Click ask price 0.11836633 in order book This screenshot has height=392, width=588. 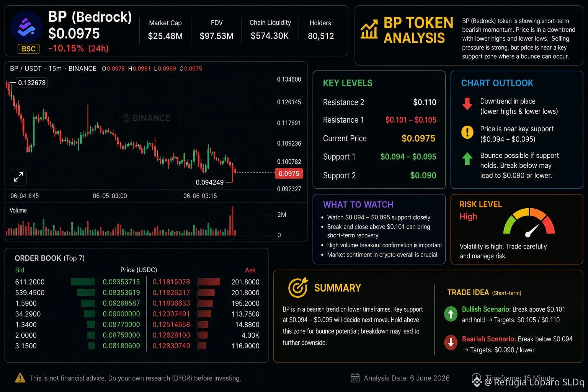coord(171,303)
